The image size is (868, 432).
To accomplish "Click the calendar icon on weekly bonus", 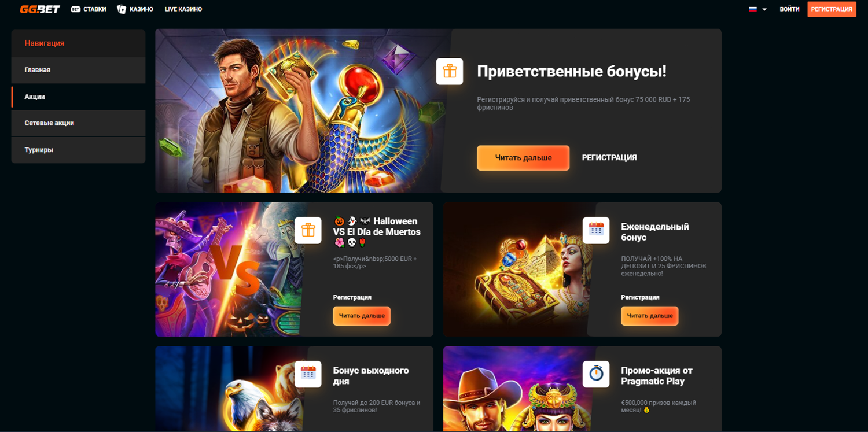I will coord(596,230).
